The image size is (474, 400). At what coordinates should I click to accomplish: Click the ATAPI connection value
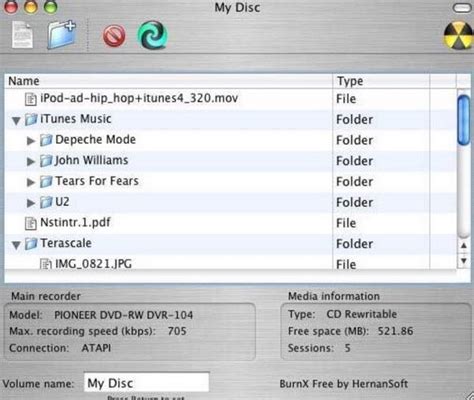(x=96, y=348)
